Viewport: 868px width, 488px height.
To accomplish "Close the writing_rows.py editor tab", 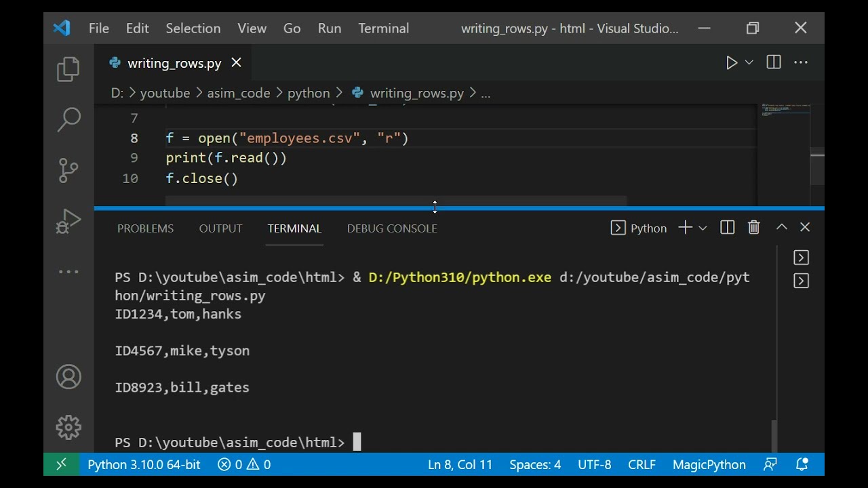I will [x=236, y=62].
